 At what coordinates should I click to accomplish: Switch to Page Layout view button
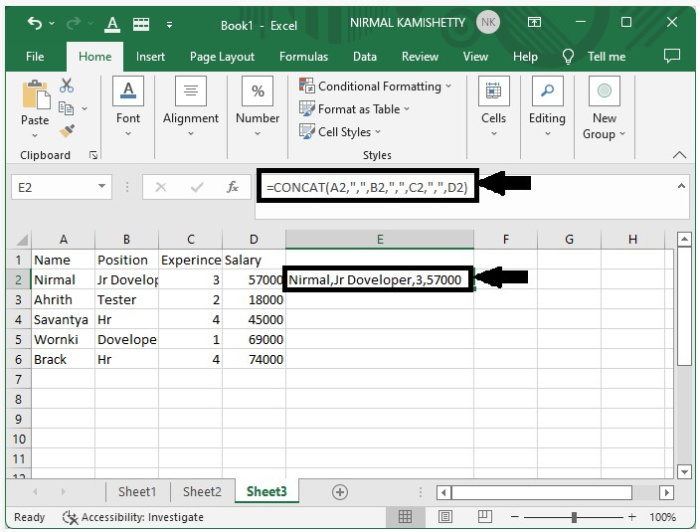(444, 517)
